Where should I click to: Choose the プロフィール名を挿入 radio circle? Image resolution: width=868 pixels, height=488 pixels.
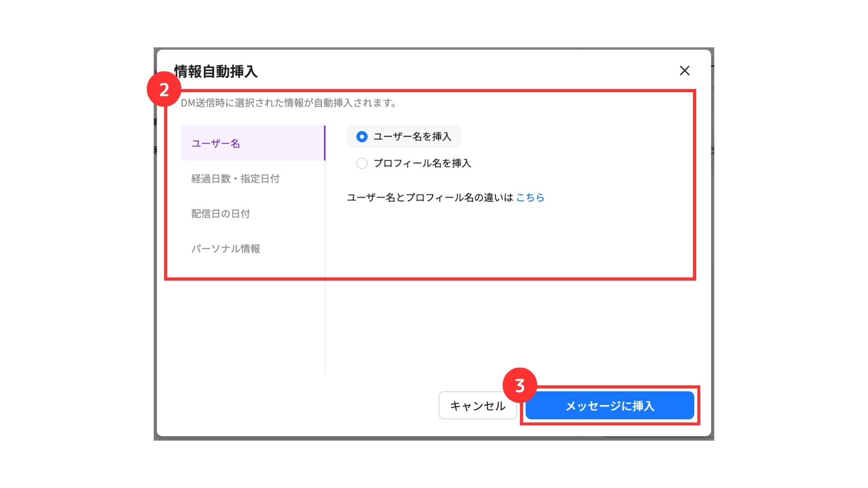[362, 163]
